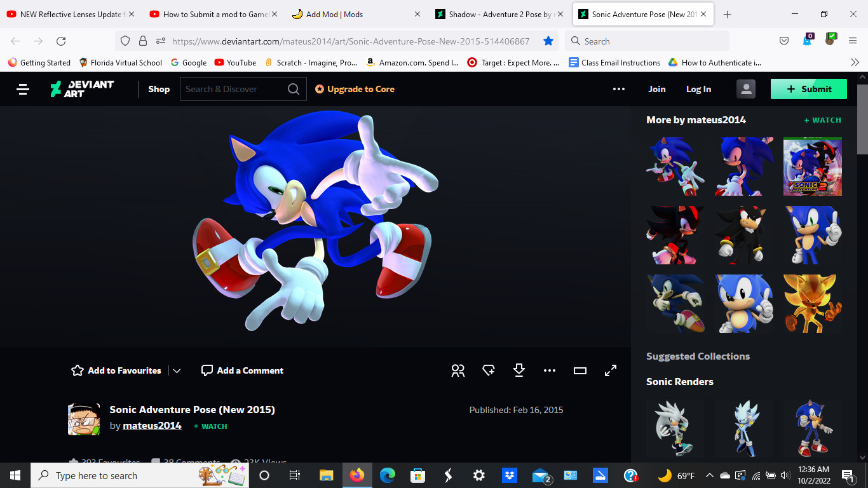Open the sidebar hamburger menu

click(x=22, y=89)
